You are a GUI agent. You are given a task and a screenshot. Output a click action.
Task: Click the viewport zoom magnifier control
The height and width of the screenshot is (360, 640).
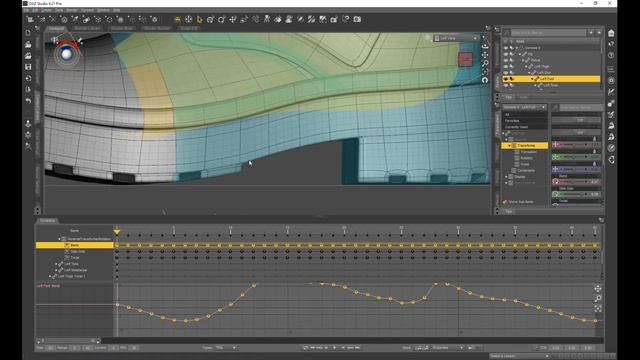(x=485, y=63)
